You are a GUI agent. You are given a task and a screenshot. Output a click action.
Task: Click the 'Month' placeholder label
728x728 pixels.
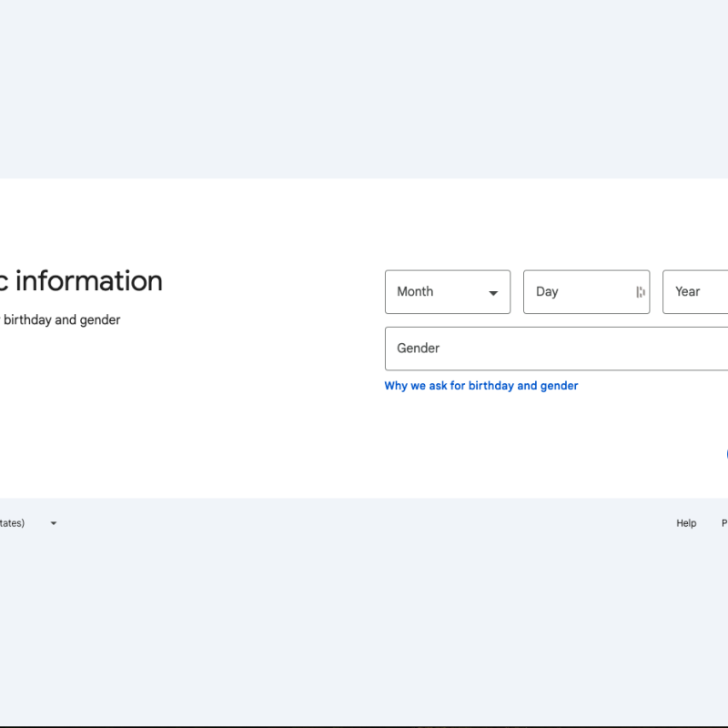tap(415, 292)
